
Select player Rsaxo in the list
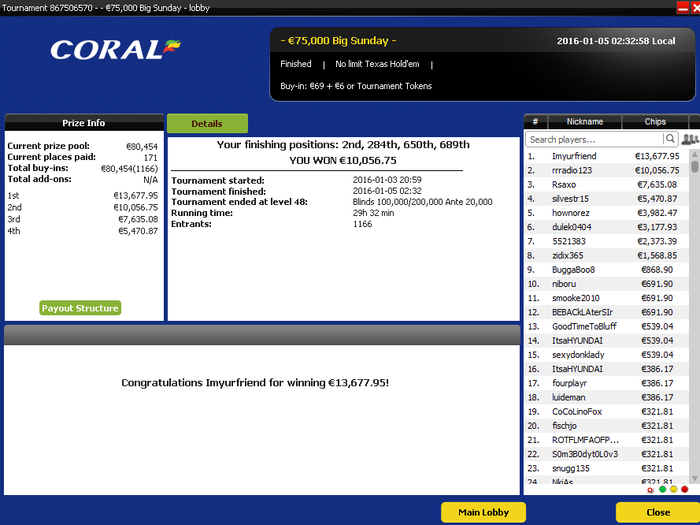[x=607, y=185]
